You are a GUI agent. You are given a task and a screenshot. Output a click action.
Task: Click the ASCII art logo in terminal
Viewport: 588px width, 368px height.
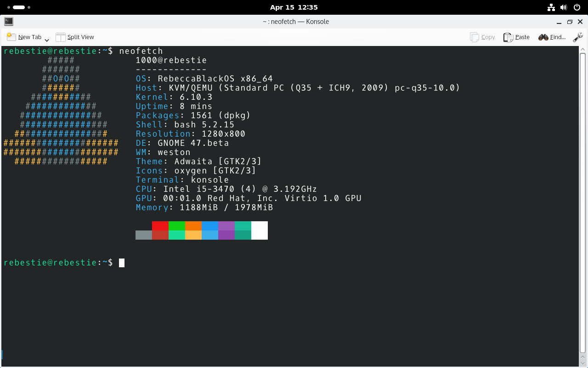61,111
